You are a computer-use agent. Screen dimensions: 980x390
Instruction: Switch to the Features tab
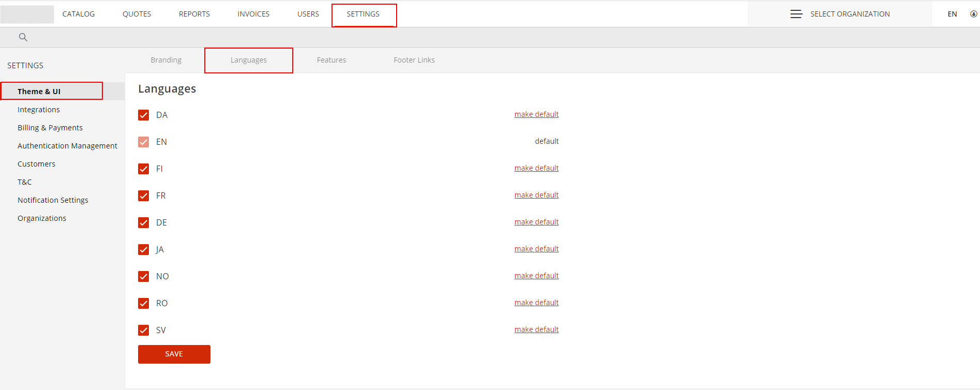click(331, 60)
